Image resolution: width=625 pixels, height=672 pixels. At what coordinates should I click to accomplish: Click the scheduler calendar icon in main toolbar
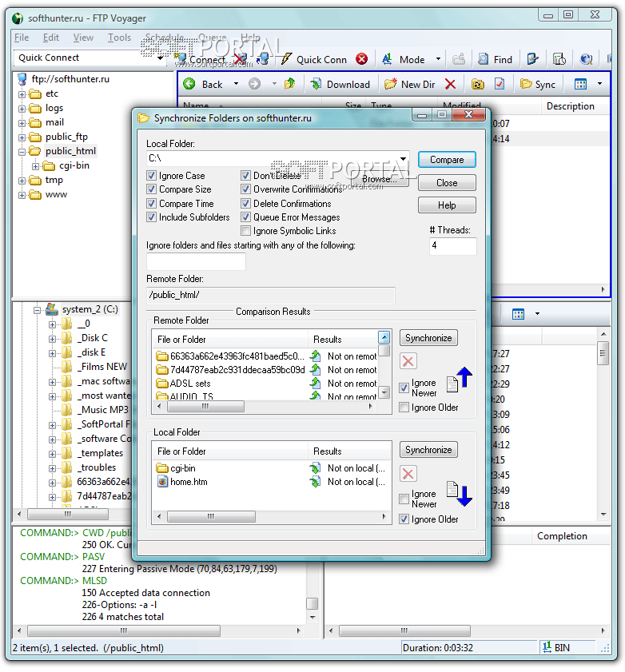coord(559,59)
